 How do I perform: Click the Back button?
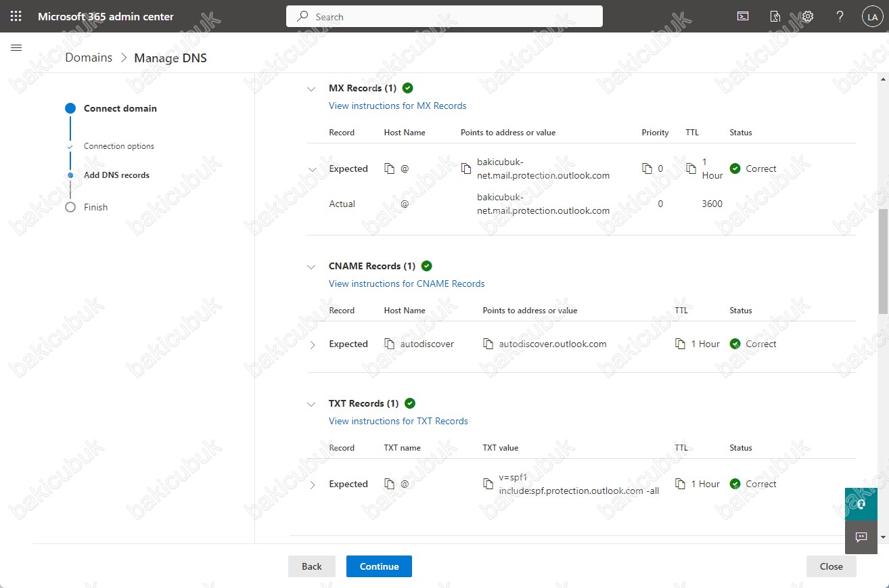click(x=312, y=566)
